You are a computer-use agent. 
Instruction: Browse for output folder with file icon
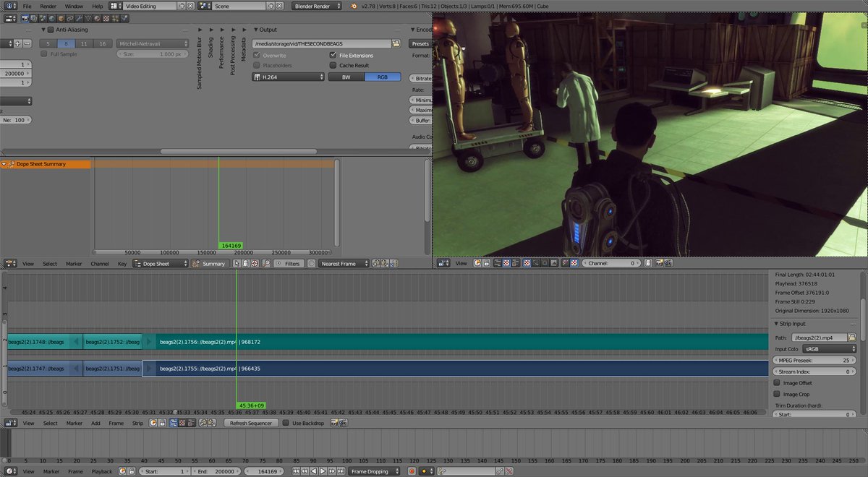396,43
